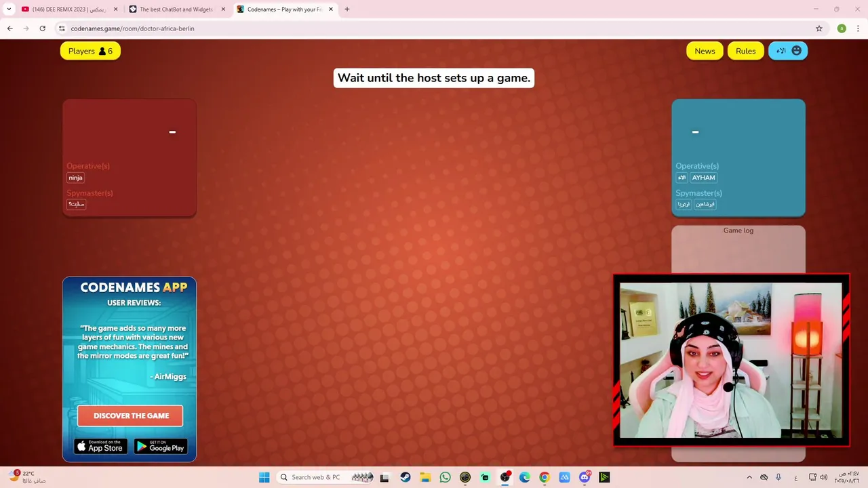The image size is (868, 488).
Task: Open Microsoft Edge from the taskbar
Action: coord(525,477)
